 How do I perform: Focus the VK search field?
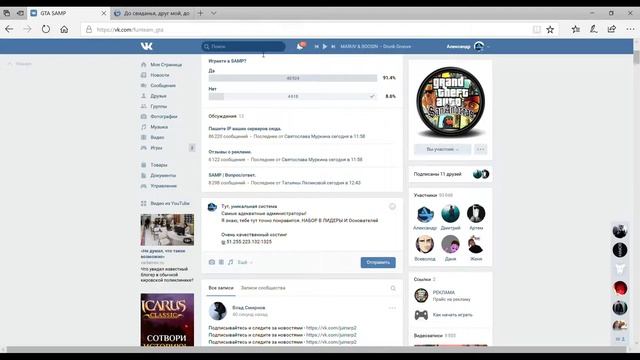(243, 47)
